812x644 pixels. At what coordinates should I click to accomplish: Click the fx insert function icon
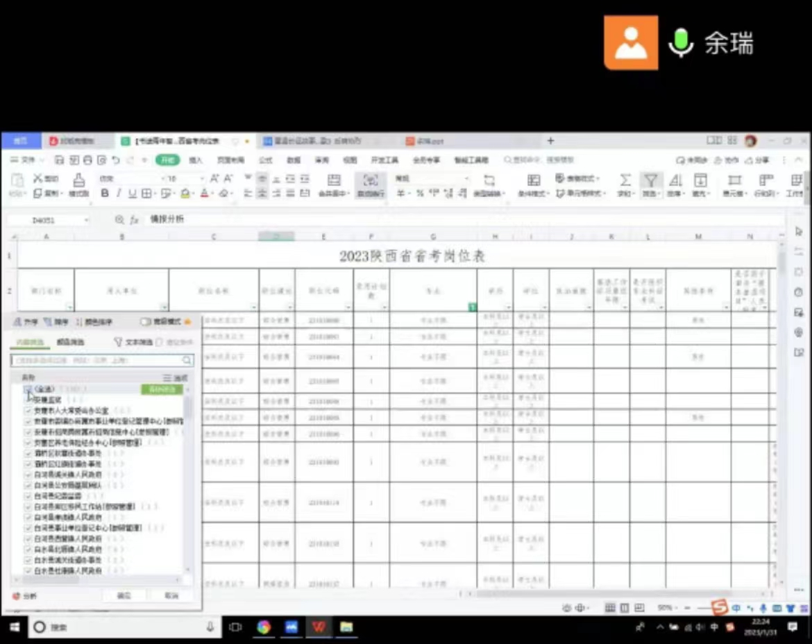tap(135, 220)
